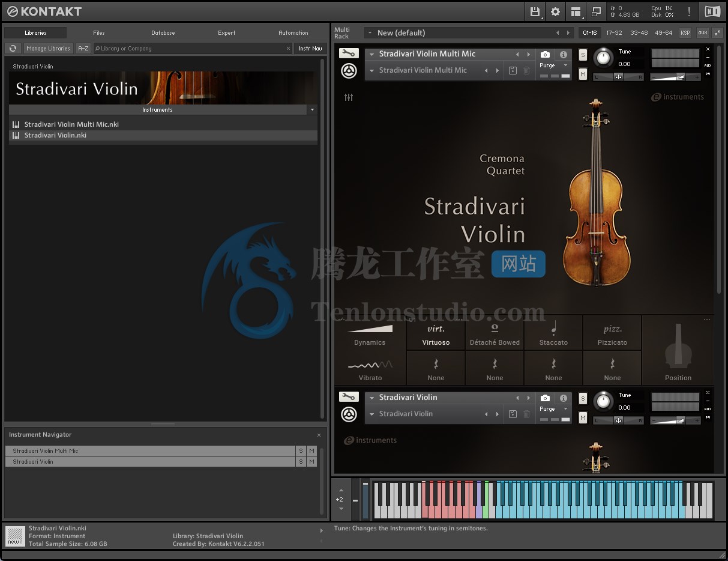Open the second Stradivari Violin instrument name dropdown

[x=372, y=398]
